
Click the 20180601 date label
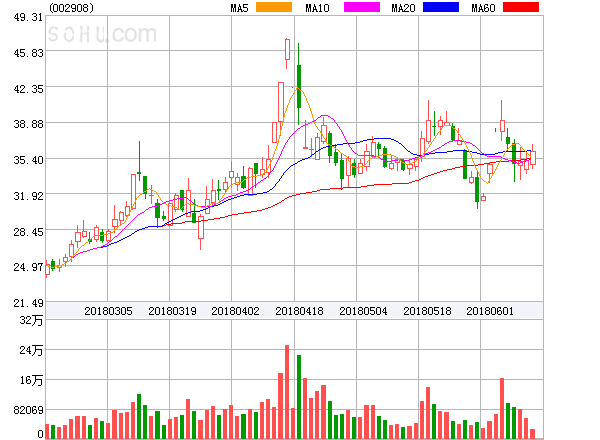490,311
